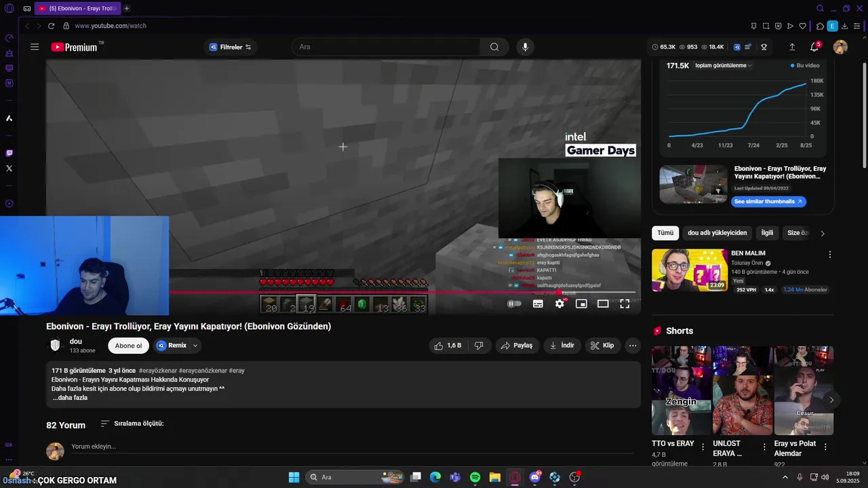The image size is (868, 488).
Task: Open the YouTube hamburger guide menu
Action: (35, 47)
